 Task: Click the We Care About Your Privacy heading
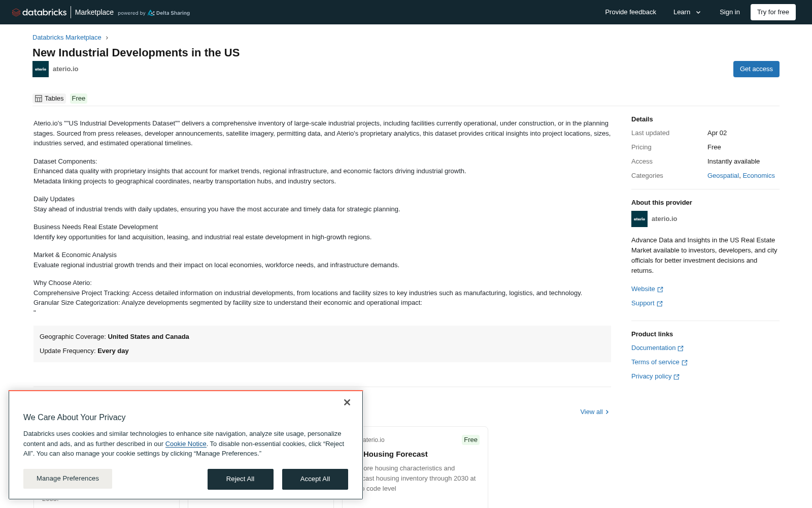[x=75, y=417]
